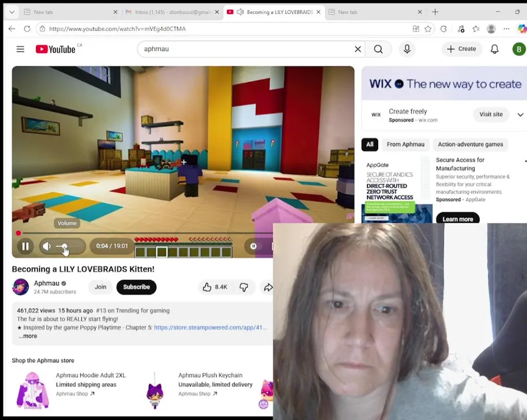Pause the video
This screenshot has height=420, width=527.
(x=25, y=246)
